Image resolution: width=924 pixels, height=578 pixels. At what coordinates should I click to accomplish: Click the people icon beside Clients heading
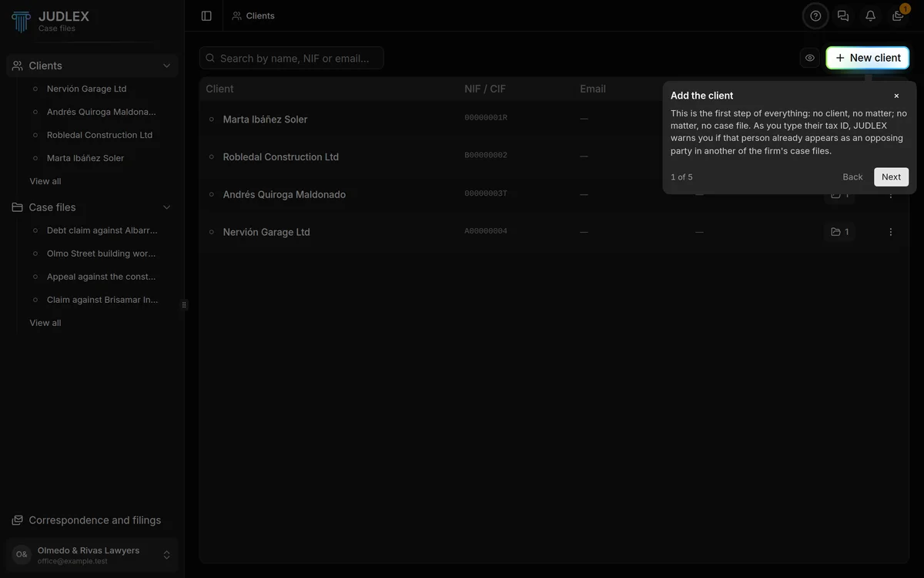[x=18, y=66]
